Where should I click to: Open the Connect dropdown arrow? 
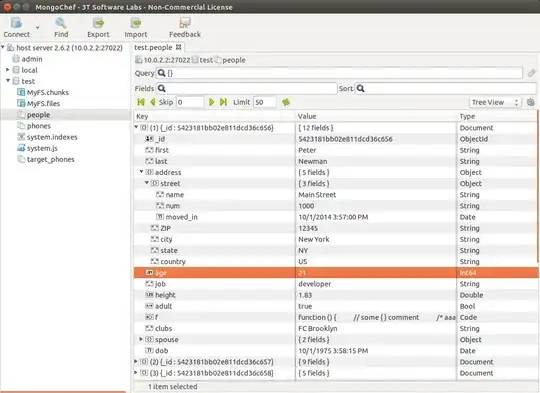point(38,28)
